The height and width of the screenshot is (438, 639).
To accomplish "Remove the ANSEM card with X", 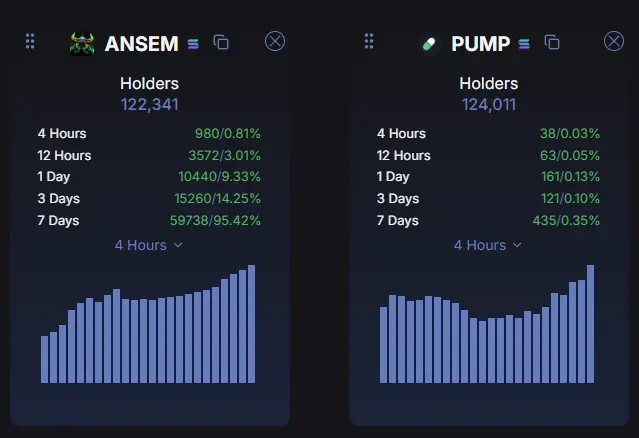I will point(275,41).
